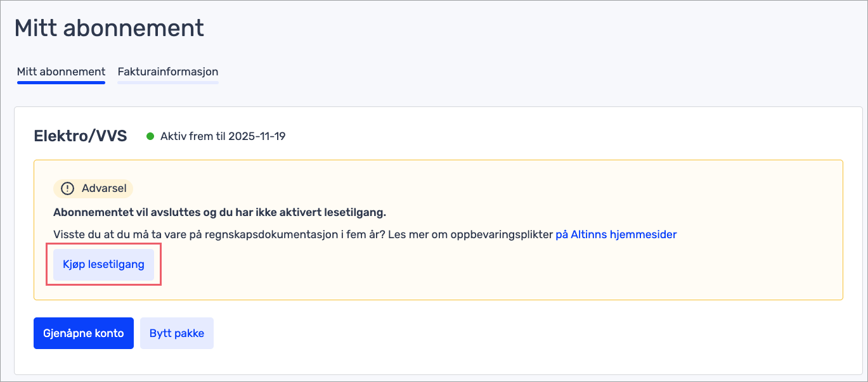Screen dimensions: 868x382
Task: Open the Bytt pakke option
Action: [176, 333]
